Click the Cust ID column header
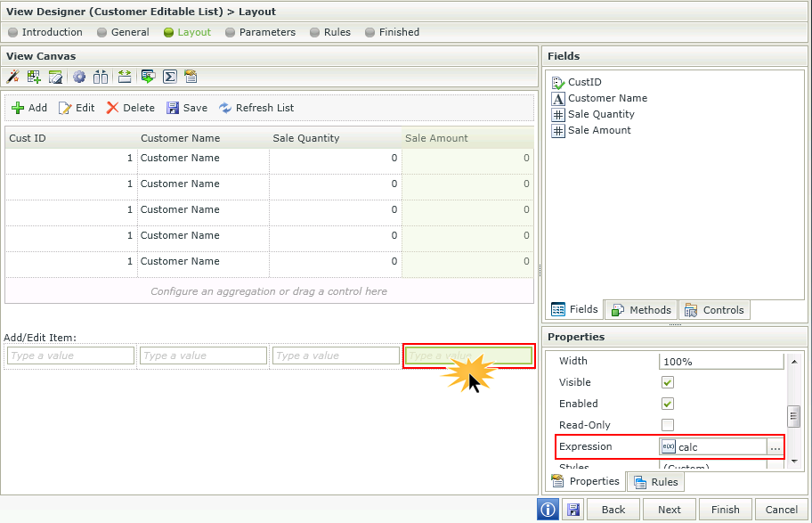Viewport: 812px width, 523px height. click(x=71, y=138)
